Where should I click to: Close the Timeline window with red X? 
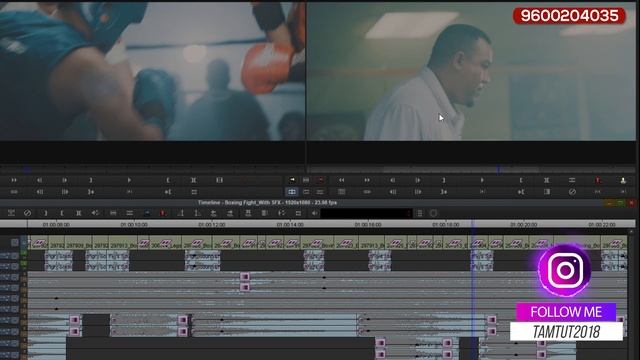click(x=631, y=203)
